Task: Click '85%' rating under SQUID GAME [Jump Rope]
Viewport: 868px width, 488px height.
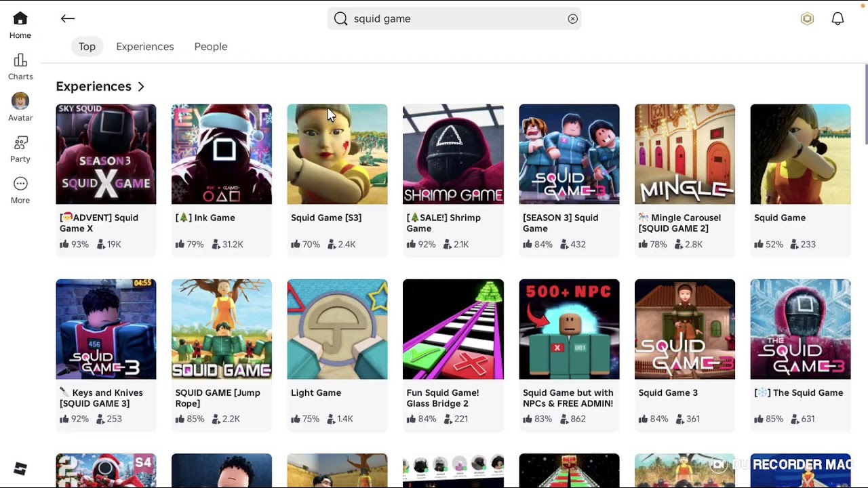Action: (x=195, y=420)
